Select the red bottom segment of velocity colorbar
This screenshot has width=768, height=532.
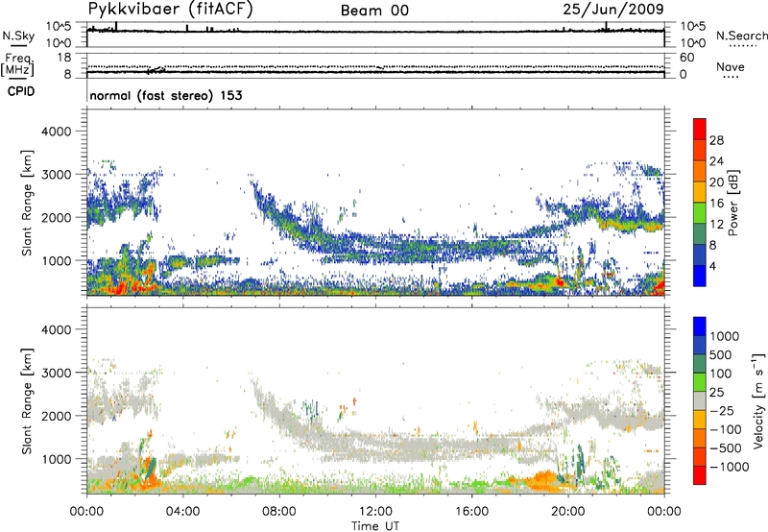click(700, 475)
